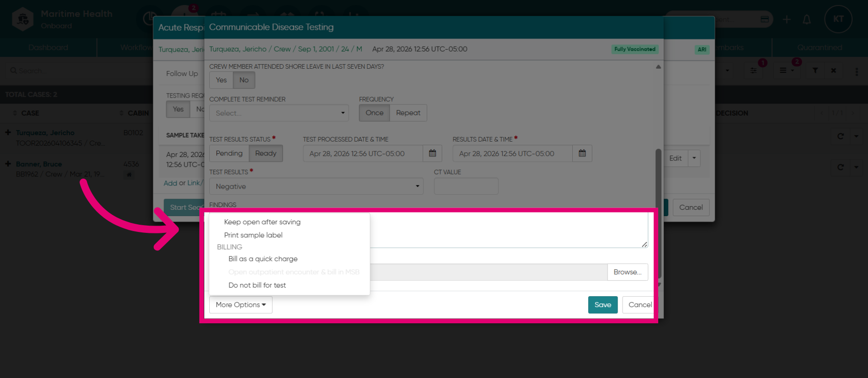
Task: Click the card icon in top search box
Action: pyautogui.click(x=765, y=19)
